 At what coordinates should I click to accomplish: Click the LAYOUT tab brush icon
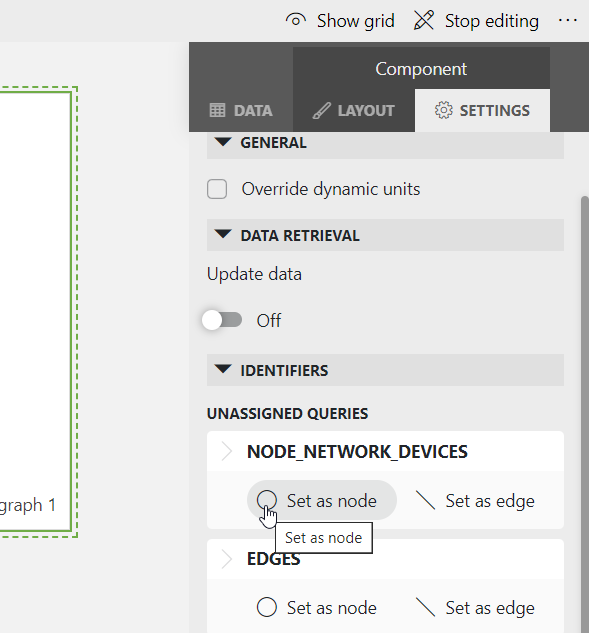(322, 110)
